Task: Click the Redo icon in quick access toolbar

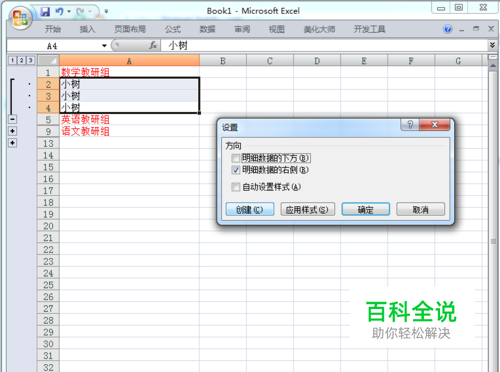Action: [80, 12]
